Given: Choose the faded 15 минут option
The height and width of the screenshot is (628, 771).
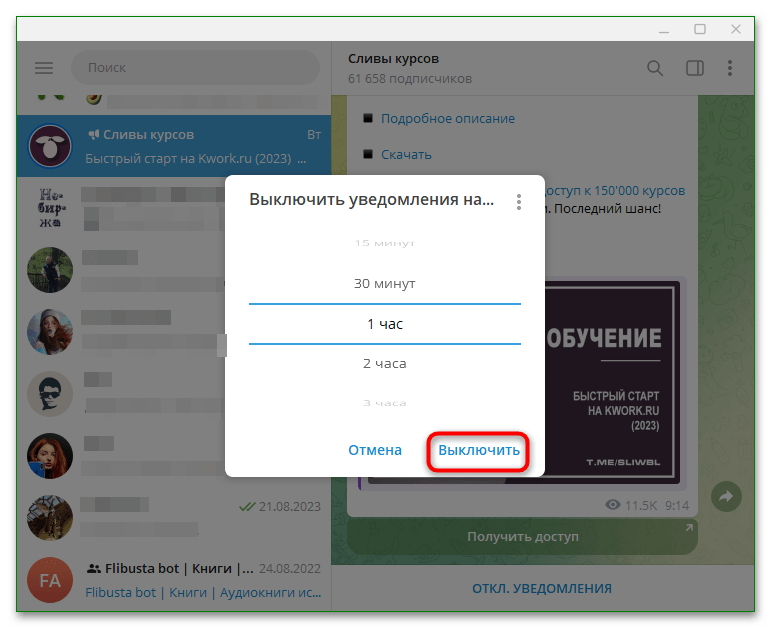Looking at the screenshot, I should 385,243.
